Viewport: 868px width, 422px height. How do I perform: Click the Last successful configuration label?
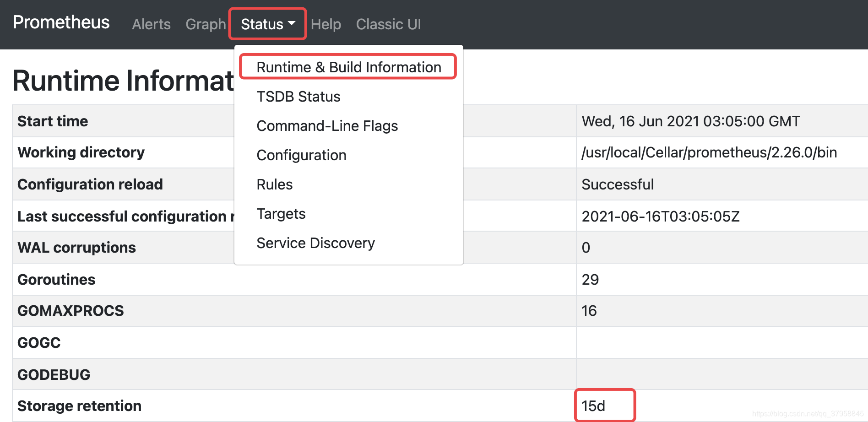pyautogui.click(x=126, y=216)
